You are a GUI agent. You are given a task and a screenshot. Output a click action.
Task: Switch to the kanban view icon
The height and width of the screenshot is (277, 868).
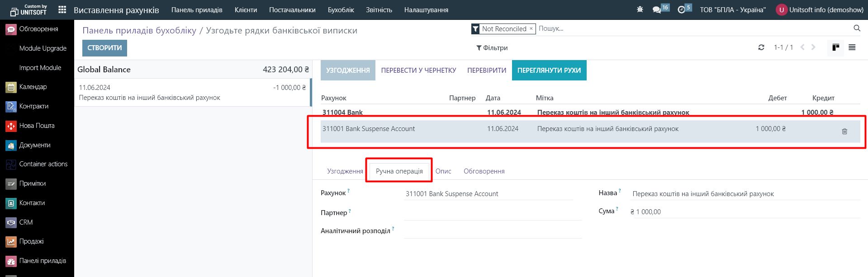coord(835,47)
